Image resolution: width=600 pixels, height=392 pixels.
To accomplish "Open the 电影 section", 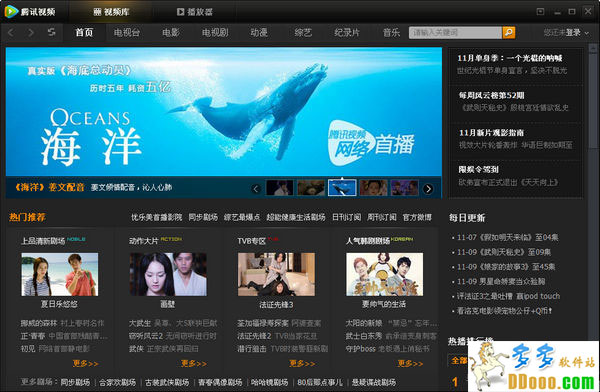I will point(171,33).
